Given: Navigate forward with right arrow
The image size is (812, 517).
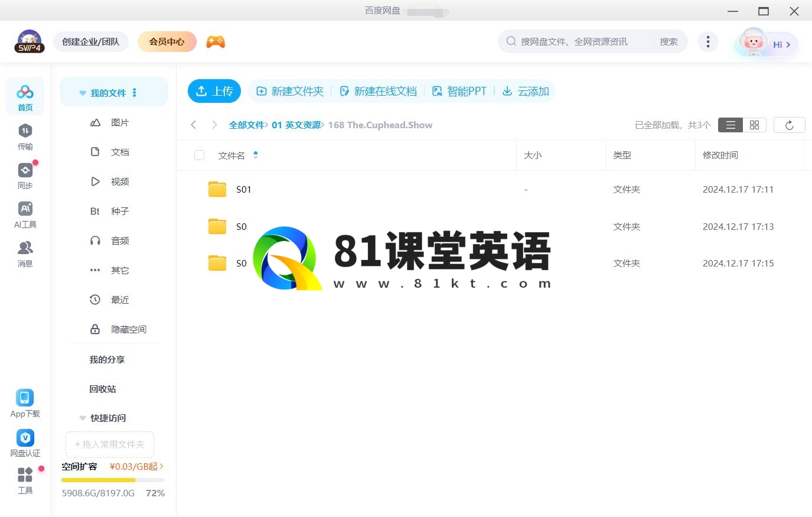Looking at the screenshot, I should point(214,125).
